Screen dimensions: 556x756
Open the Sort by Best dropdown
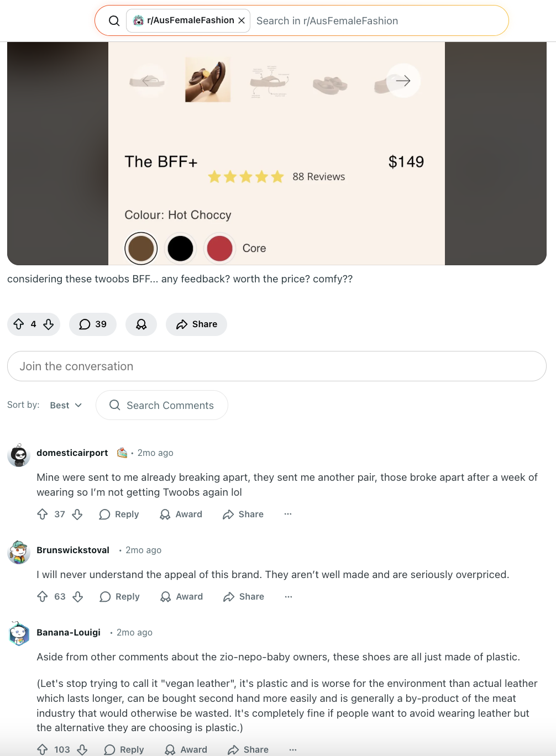click(x=65, y=405)
